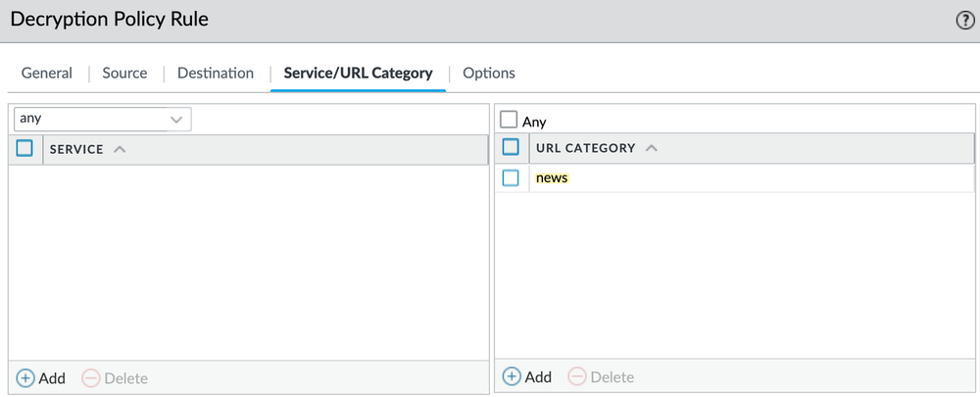This screenshot has width=980, height=397.
Task: Open the help question mark icon
Action: [965, 21]
